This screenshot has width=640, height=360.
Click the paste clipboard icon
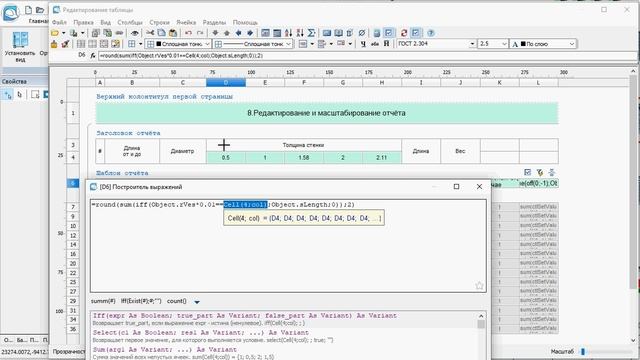(x=173, y=33)
